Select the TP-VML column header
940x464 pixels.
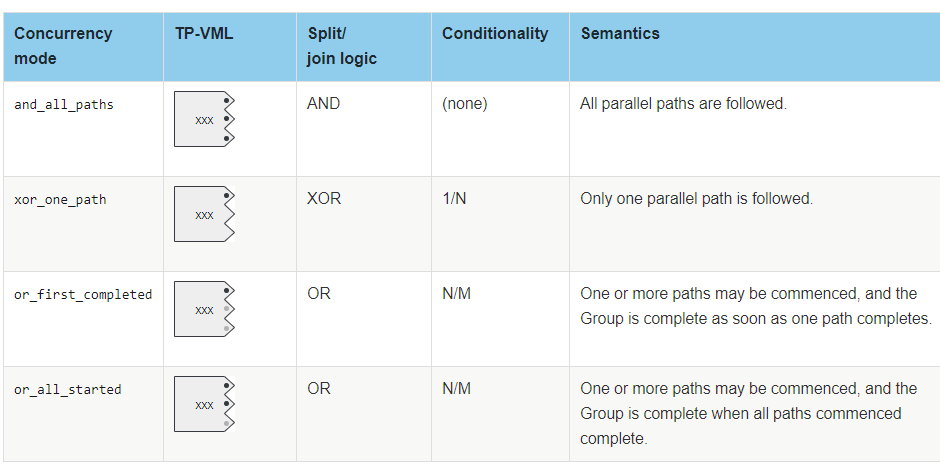[x=204, y=34]
